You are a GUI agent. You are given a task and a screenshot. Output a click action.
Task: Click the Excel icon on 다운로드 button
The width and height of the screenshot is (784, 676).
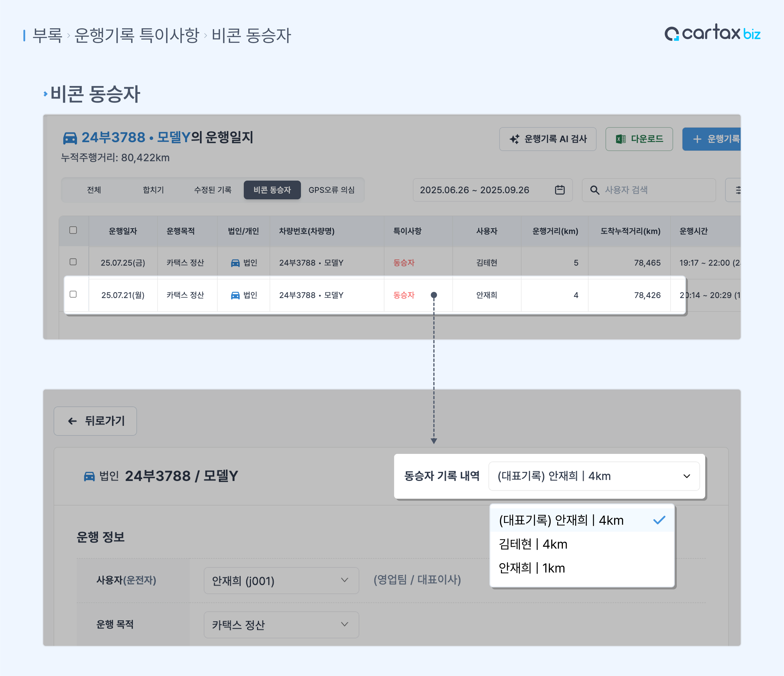[x=621, y=139]
